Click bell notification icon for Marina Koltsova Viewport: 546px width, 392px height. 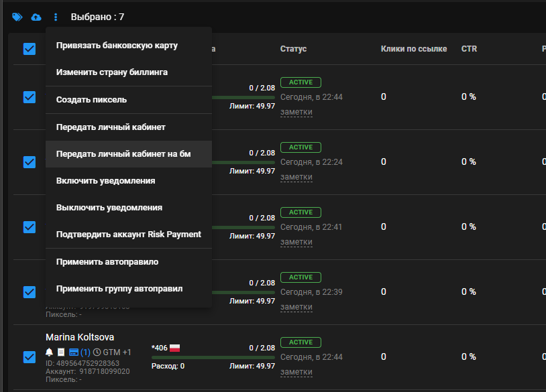coord(49,352)
